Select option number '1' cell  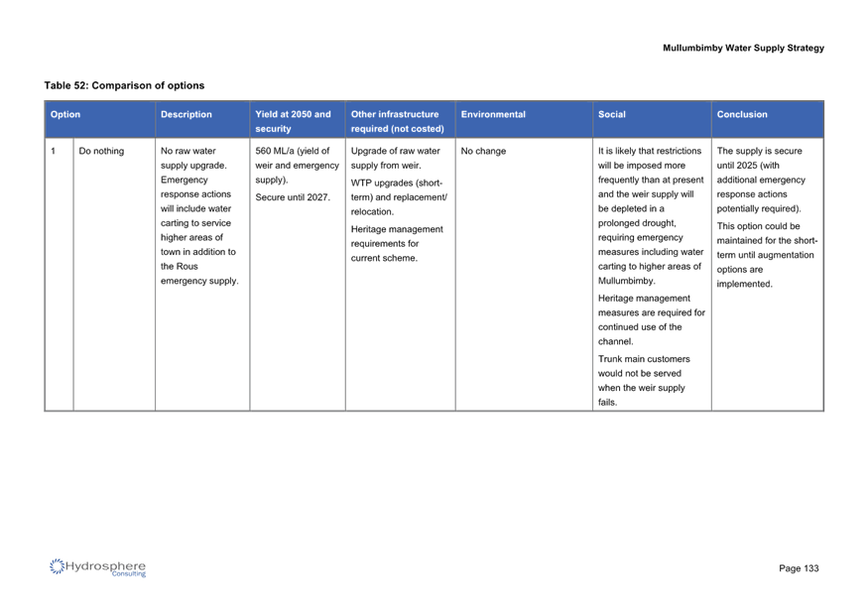pyautogui.click(x=60, y=274)
